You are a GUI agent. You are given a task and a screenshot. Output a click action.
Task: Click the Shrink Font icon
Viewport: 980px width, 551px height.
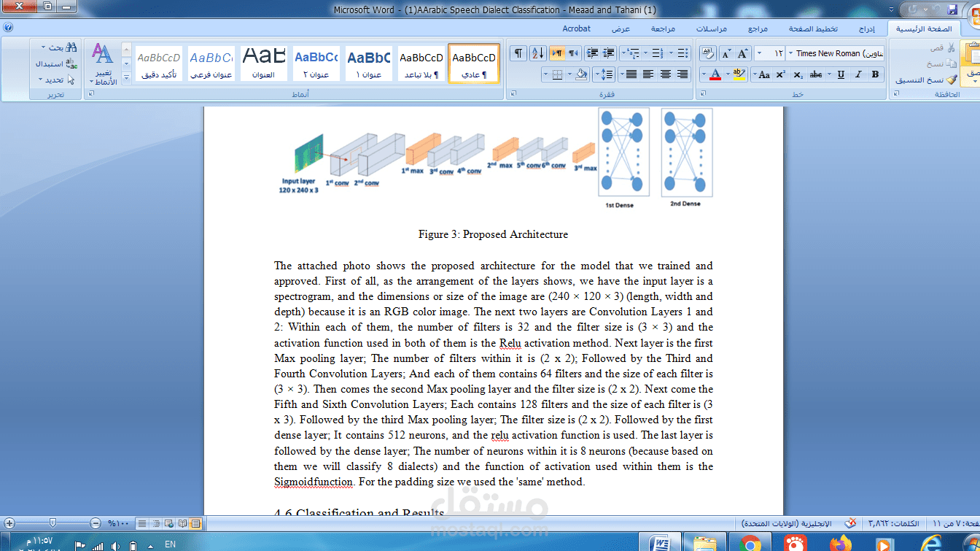click(726, 53)
